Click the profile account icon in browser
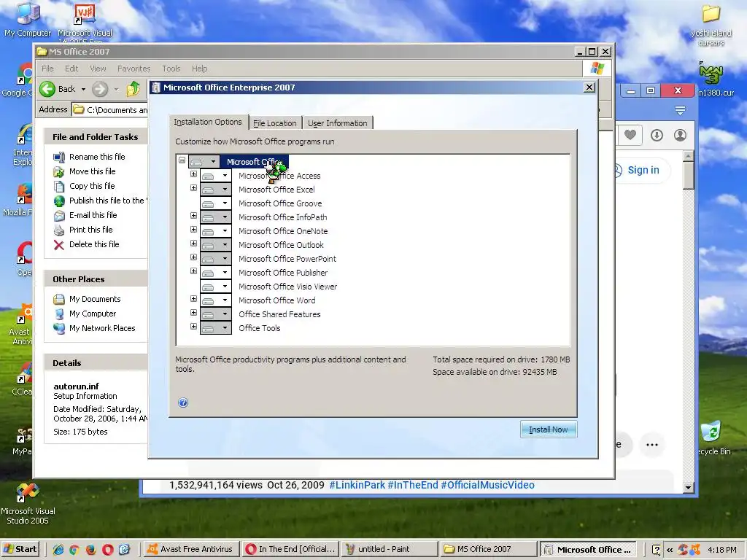The height and width of the screenshot is (560, 747). (x=681, y=135)
